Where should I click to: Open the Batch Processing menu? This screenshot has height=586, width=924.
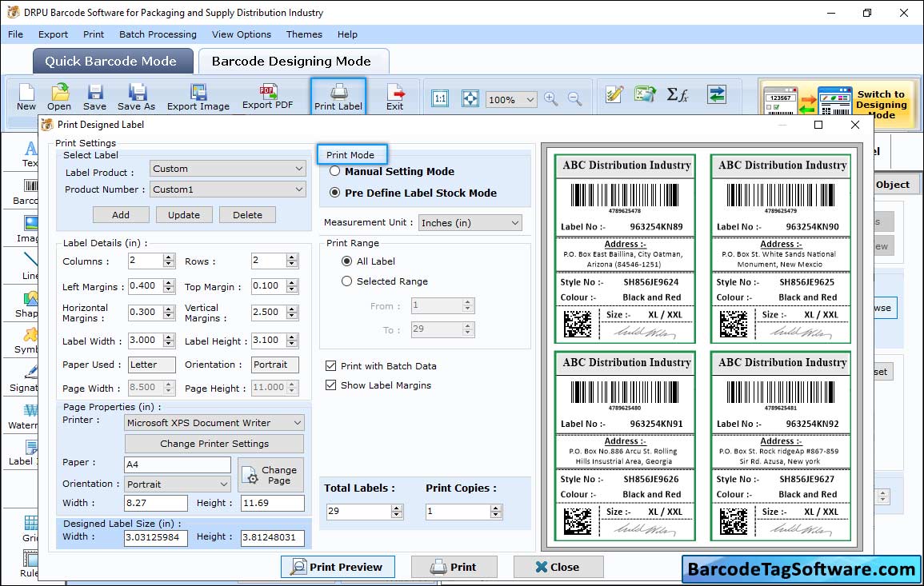tap(158, 34)
